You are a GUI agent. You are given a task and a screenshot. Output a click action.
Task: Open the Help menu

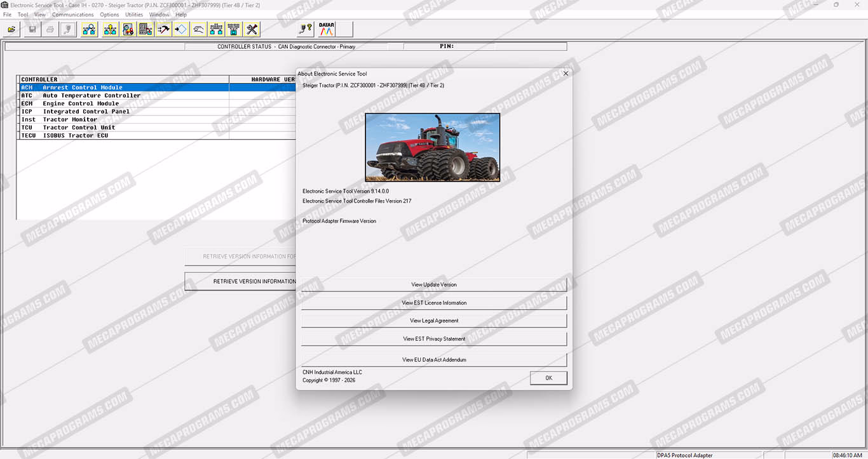[x=181, y=15]
